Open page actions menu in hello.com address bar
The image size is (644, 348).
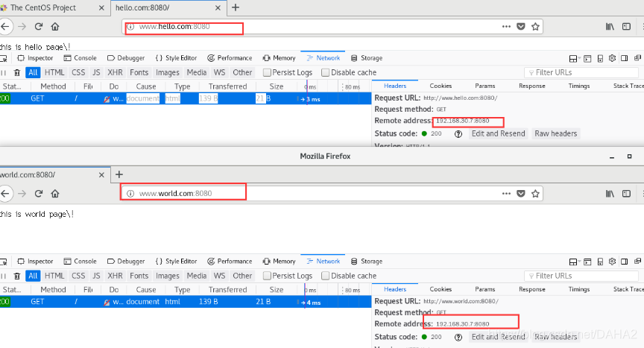[506, 26]
